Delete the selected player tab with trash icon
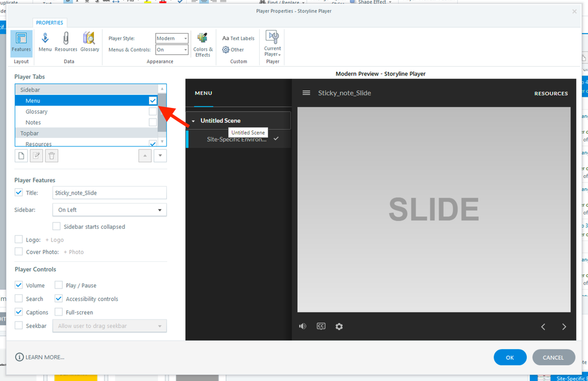Image resolution: width=588 pixels, height=381 pixels. pyautogui.click(x=52, y=156)
